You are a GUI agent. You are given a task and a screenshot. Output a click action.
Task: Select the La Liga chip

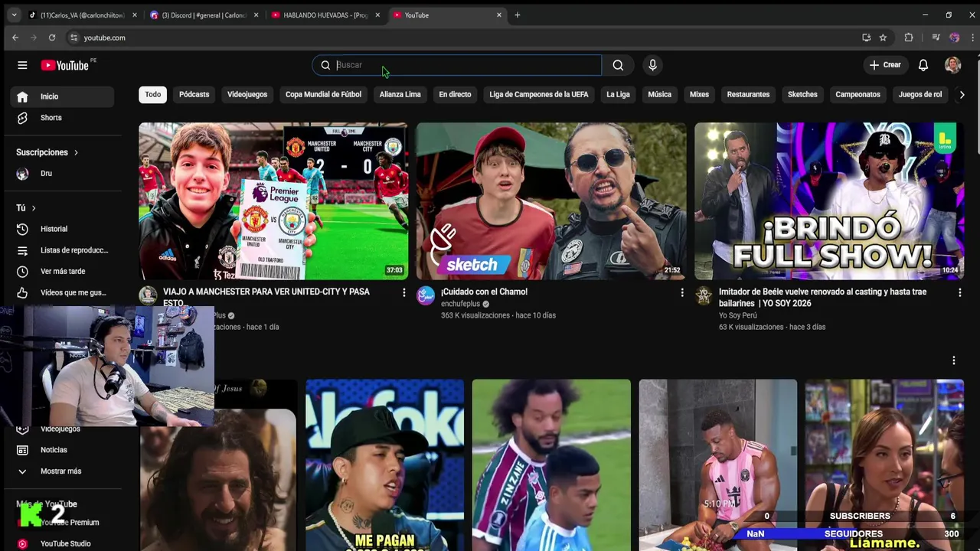(618, 95)
